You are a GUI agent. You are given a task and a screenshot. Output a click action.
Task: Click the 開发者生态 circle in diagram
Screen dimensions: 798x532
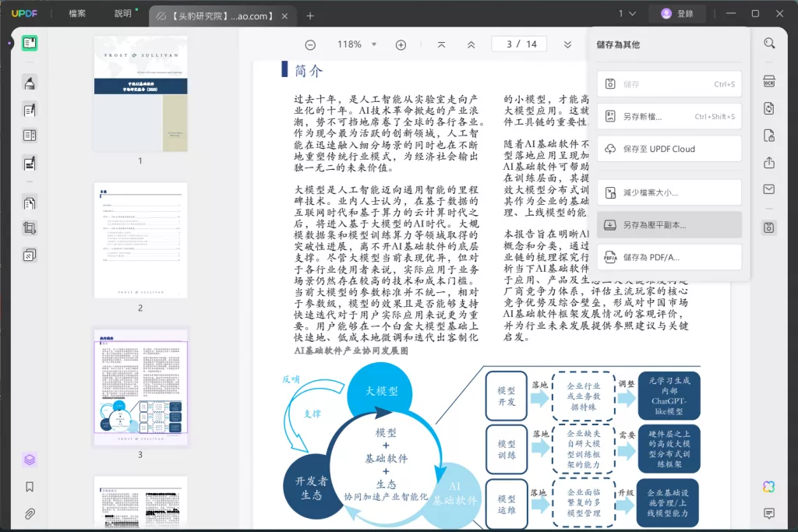311,488
